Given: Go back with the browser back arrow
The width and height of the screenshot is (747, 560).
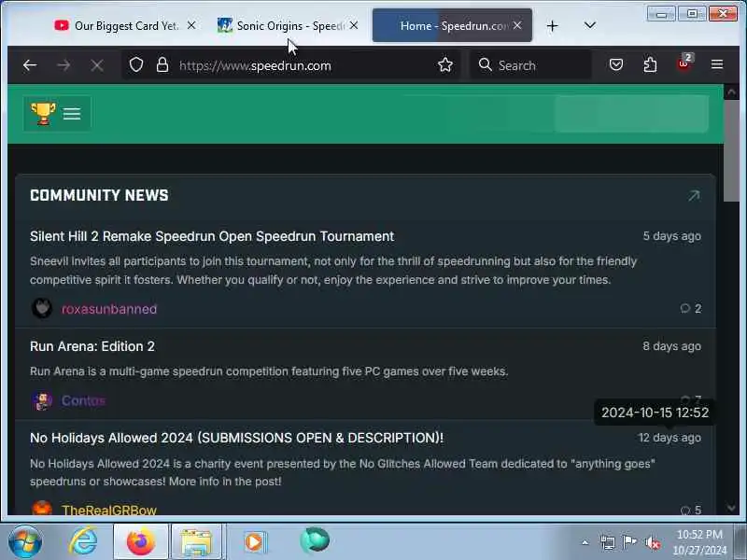Looking at the screenshot, I should click(30, 65).
